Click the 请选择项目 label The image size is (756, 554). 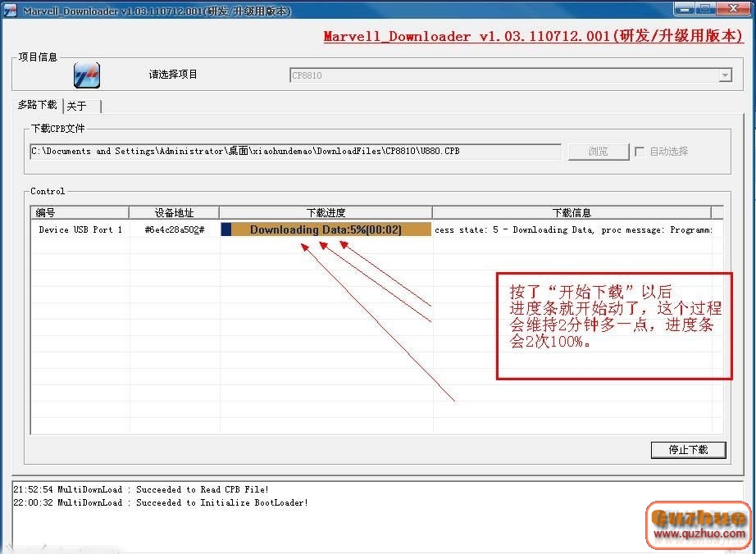(173, 75)
